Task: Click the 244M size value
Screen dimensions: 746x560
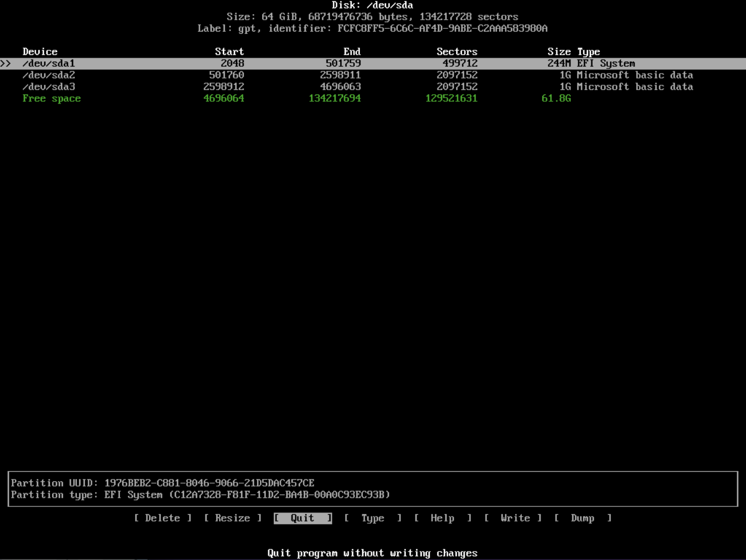Action: [559, 63]
